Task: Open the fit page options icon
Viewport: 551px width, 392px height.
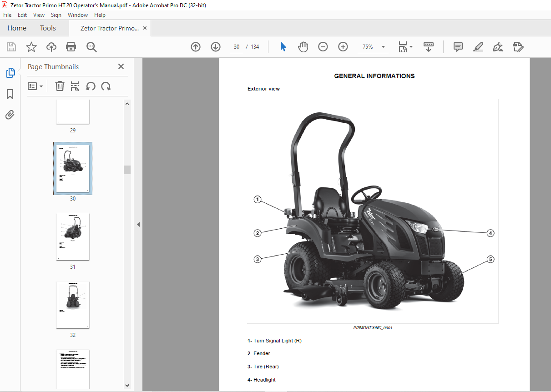Action: 405,47
